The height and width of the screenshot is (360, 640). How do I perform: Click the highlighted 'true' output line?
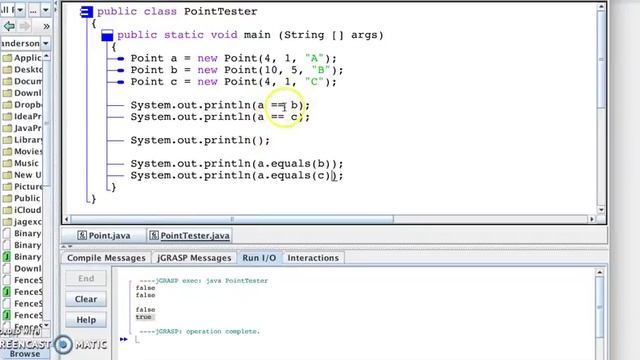click(144, 317)
